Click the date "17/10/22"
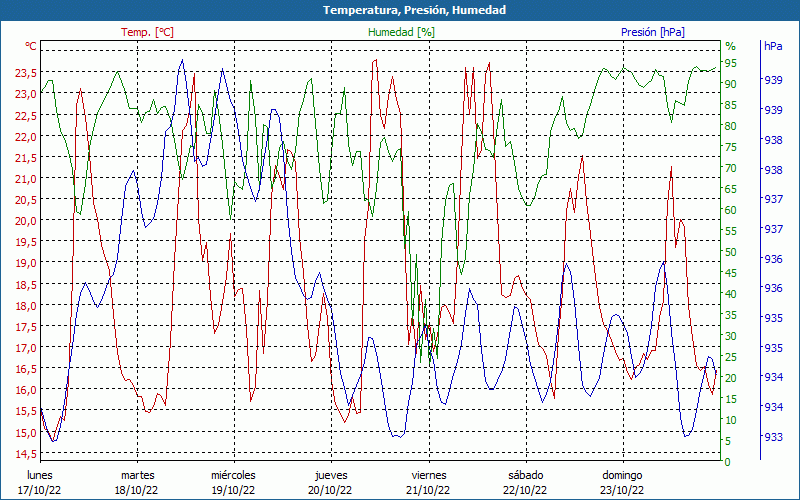Screen dimensions: 800x500 coord(39,491)
